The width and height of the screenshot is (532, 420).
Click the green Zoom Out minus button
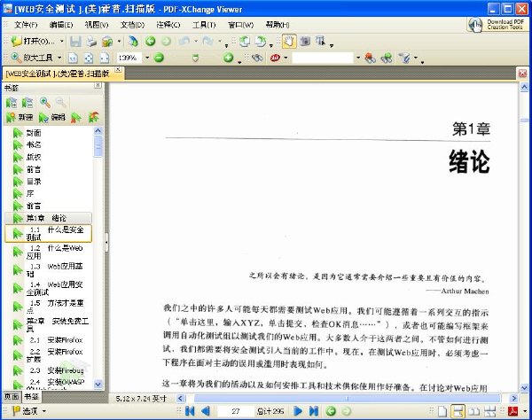(x=159, y=58)
